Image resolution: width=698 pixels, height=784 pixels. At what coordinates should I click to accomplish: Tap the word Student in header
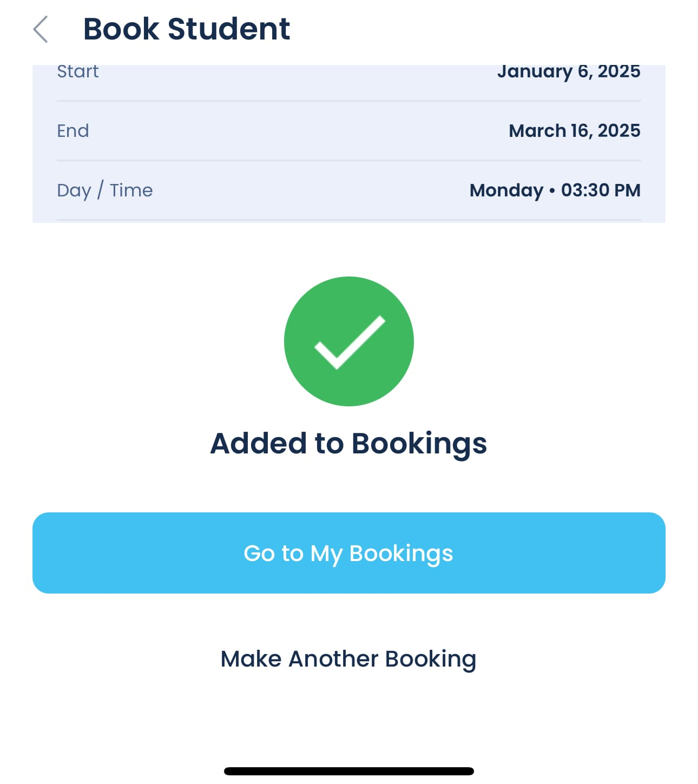pyautogui.click(x=229, y=29)
